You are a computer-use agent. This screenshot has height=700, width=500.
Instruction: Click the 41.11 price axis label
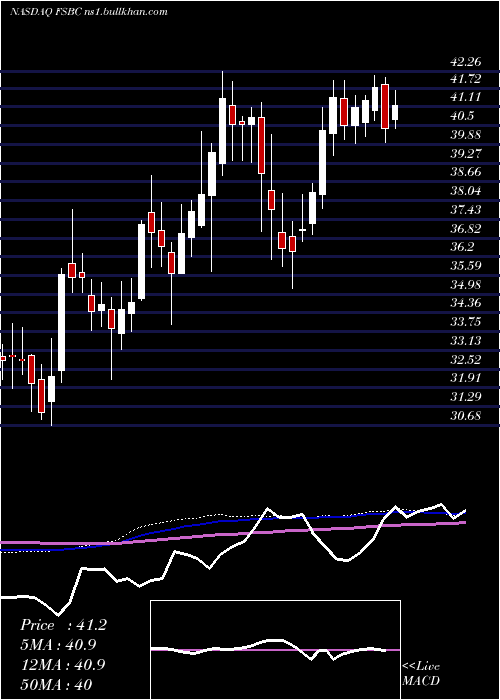click(466, 97)
